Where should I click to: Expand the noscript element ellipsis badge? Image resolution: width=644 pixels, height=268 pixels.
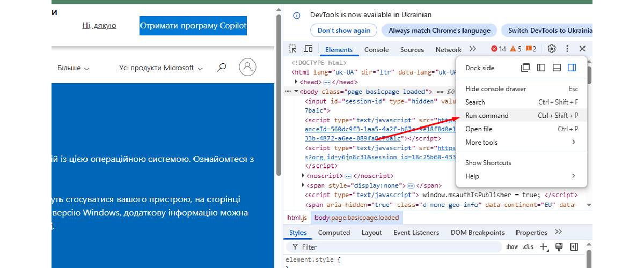[x=348, y=176]
